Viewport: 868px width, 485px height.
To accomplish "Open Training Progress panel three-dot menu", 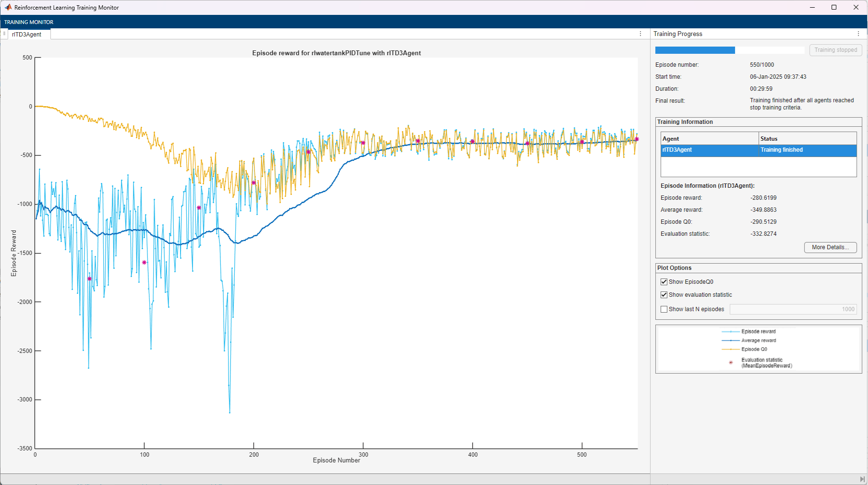I will pos(858,34).
